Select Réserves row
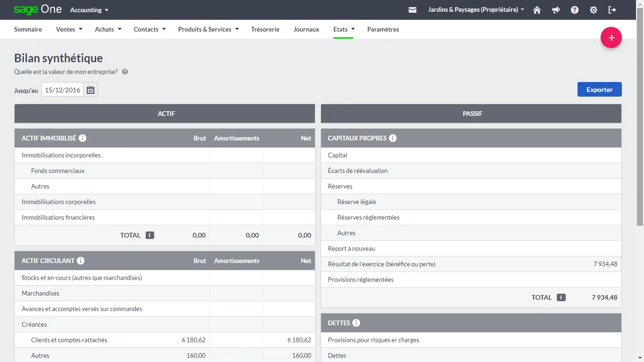The image size is (644, 362). 471,186
